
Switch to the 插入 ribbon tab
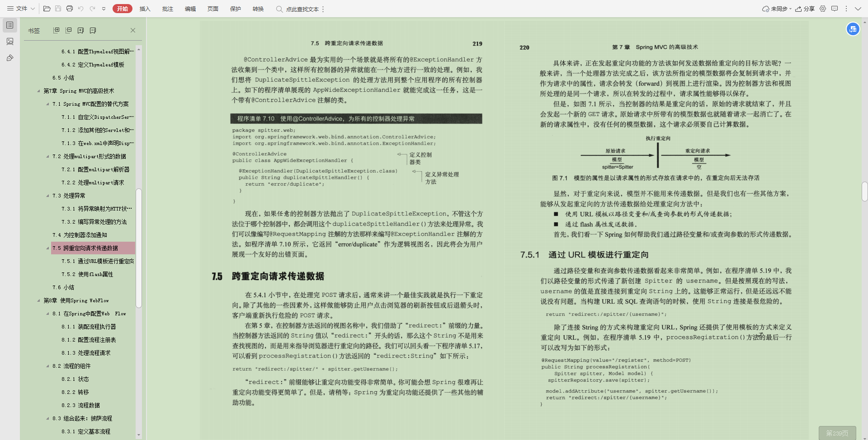tap(145, 9)
